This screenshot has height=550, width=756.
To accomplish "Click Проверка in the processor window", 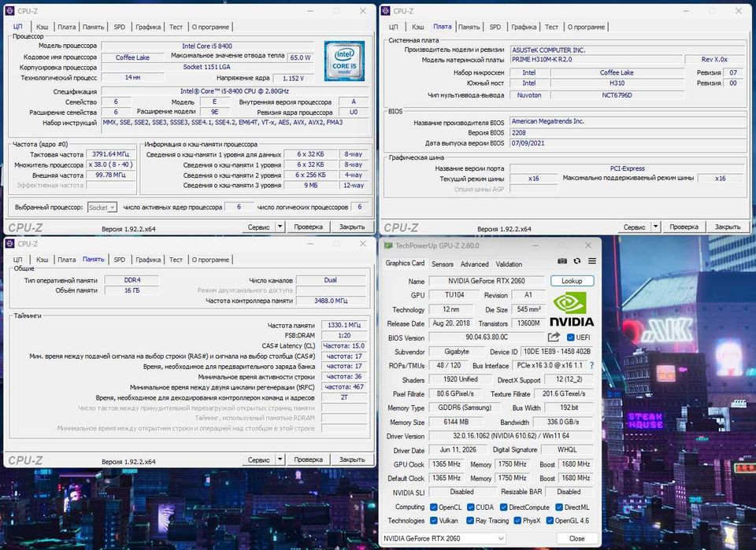I will click(308, 227).
